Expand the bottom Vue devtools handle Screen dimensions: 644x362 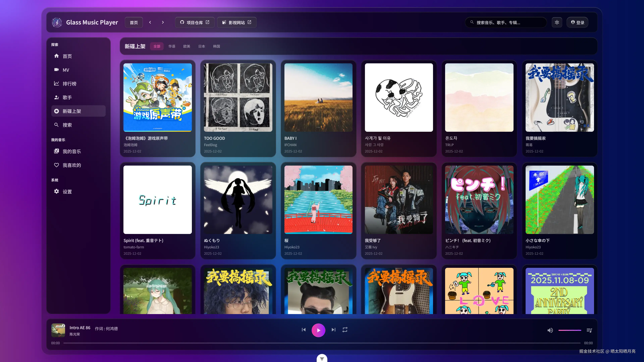[322, 358]
